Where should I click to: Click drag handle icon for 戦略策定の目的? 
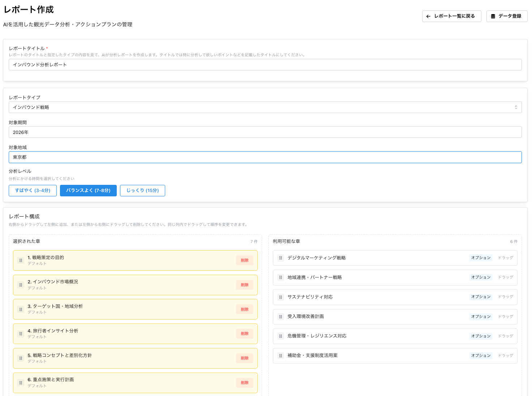[x=21, y=260]
